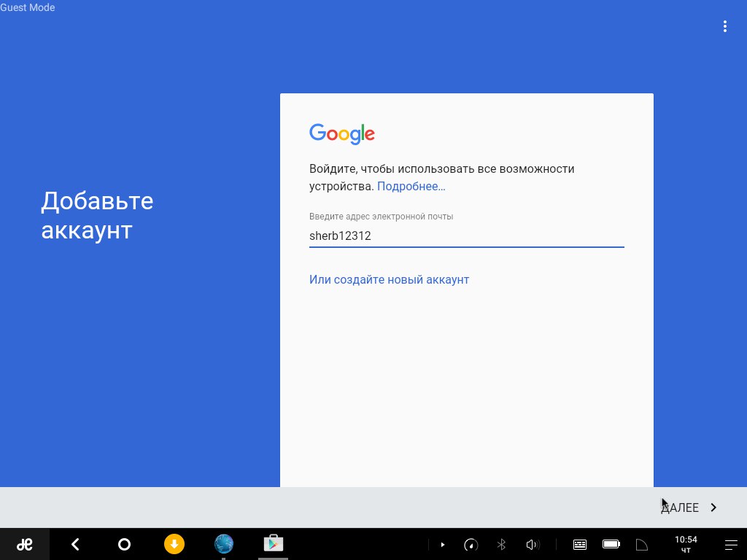Open the volume speaker control
This screenshot has height=560, width=747.
[532, 545]
